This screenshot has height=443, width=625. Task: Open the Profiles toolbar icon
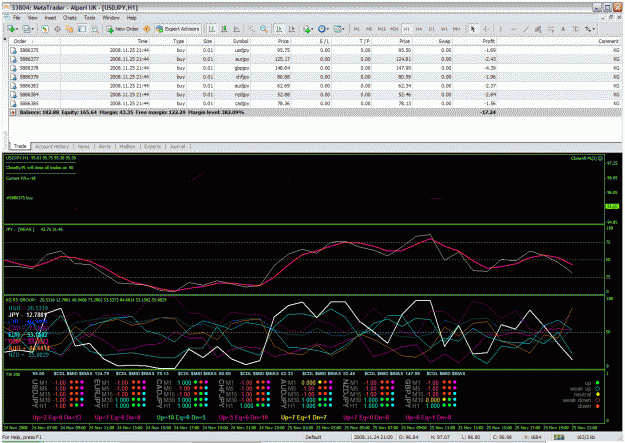pyautogui.click(x=26, y=29)
